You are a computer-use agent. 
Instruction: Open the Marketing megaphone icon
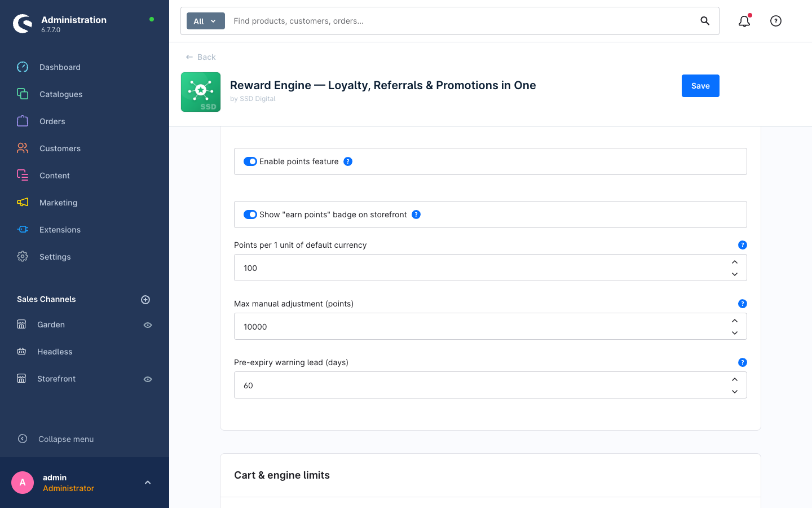pos(23,203)
